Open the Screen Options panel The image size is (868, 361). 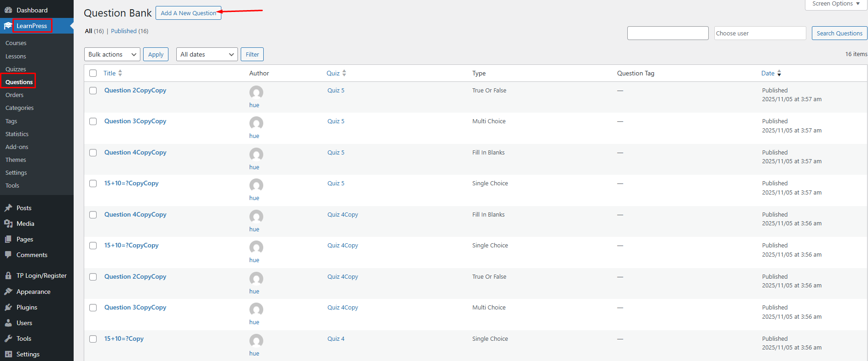pos(836,4)
